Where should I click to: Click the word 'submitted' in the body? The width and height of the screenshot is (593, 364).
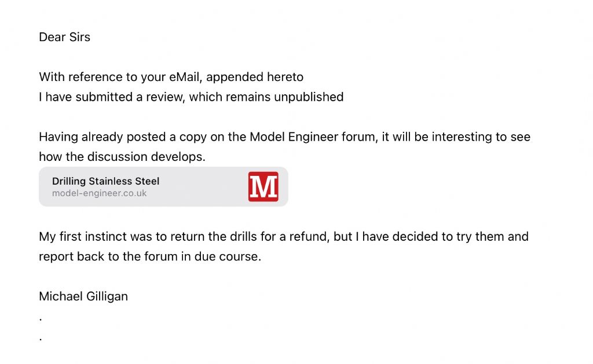pos(104,97)
